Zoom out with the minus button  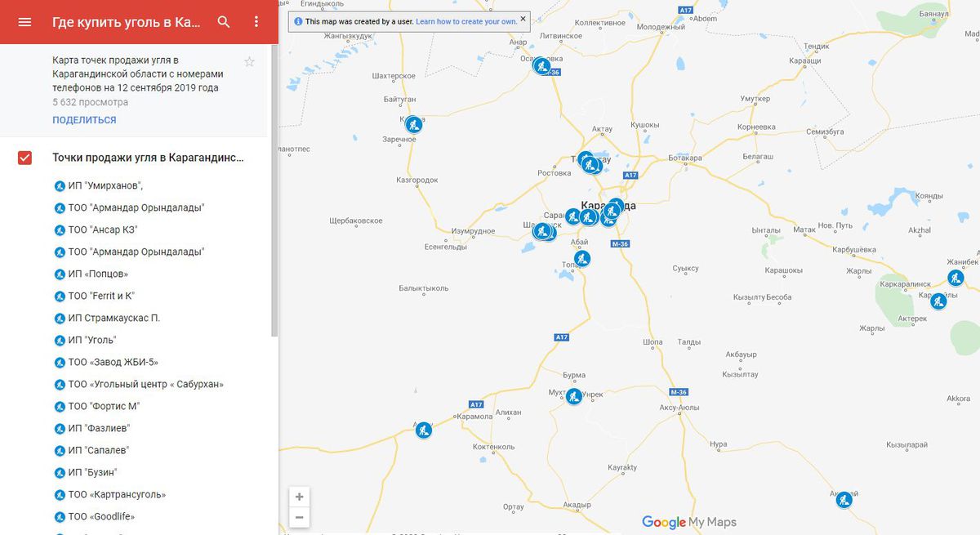300,517
